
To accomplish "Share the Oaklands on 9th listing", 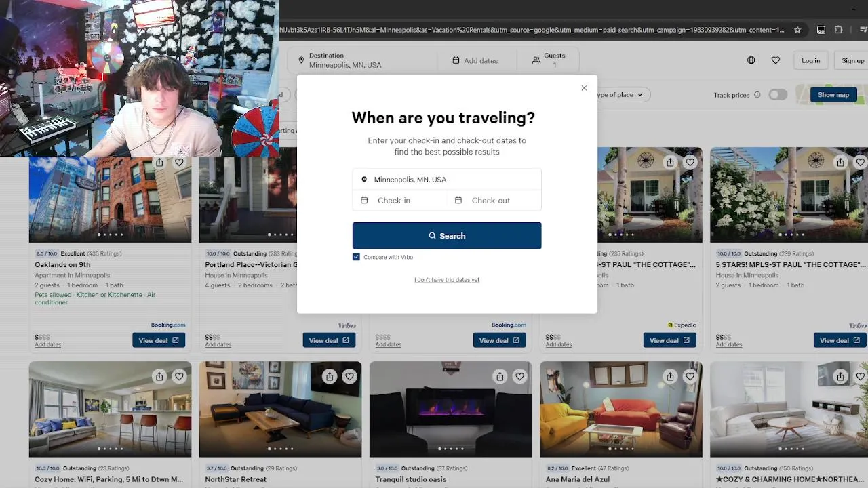I will [159, 163].
